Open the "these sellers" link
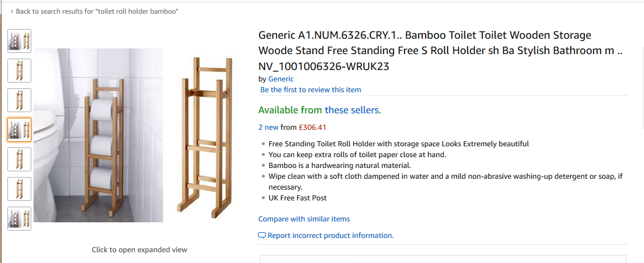Screen dimensions: 644x263 point(353,110)
